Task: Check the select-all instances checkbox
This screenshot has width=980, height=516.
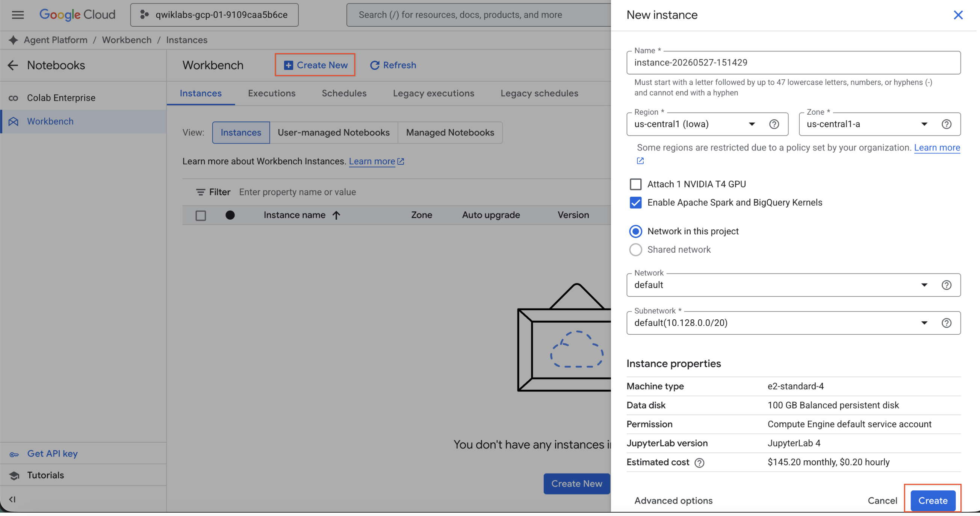Action: [201, 216]
